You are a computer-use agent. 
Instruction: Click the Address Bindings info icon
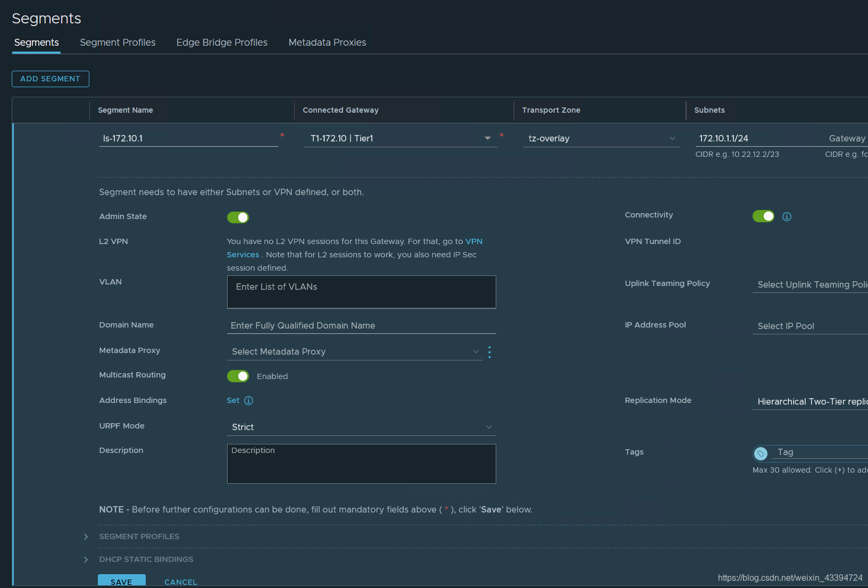pos(248,400)
